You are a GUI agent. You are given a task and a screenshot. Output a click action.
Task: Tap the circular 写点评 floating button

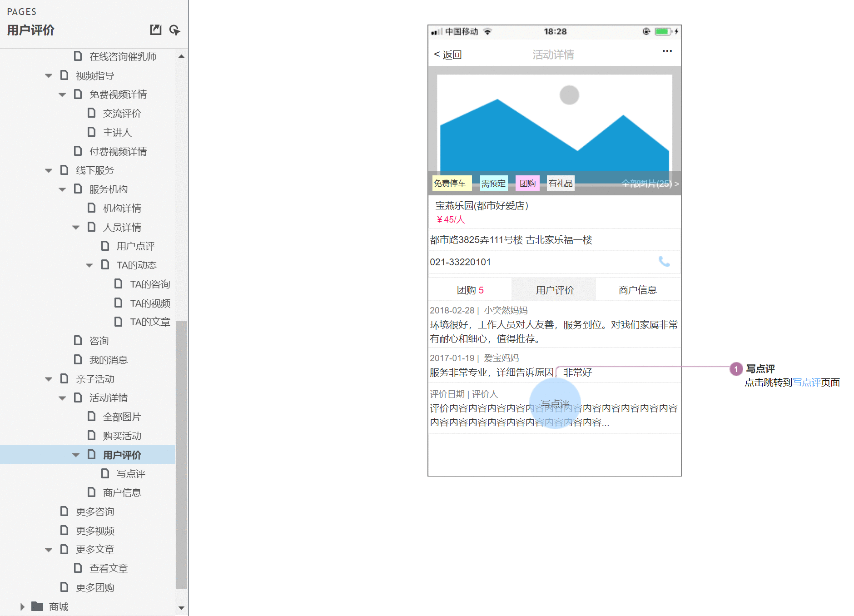pos(555,403)
